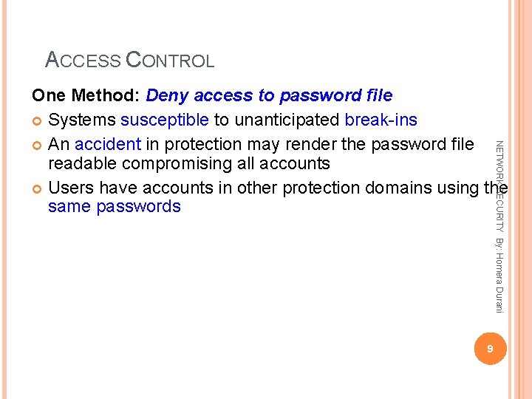The image size is (532, 399).
Task: Click vertical Network Security sidebar text
Action: pyautogui.click(x=499, y=186)
